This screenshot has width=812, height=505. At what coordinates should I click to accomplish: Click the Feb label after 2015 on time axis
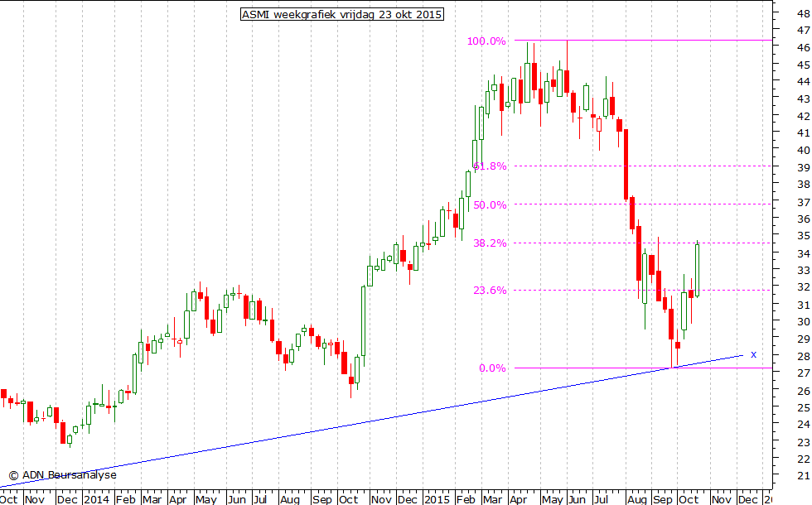(466, 499)
